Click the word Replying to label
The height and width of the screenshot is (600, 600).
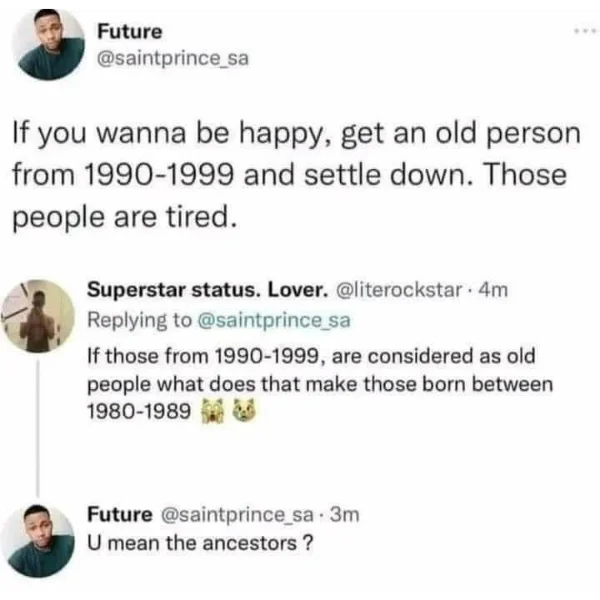click(140, 320)
